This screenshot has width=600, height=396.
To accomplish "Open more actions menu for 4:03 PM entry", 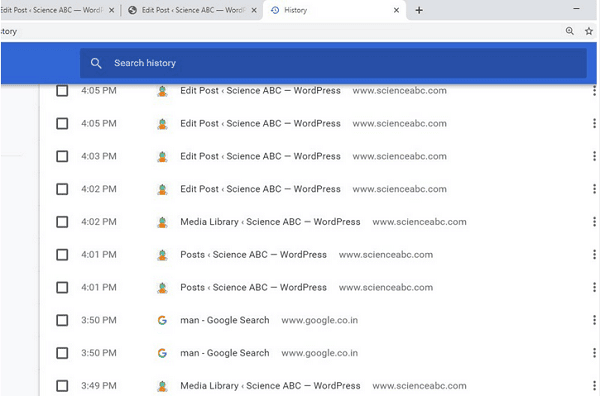I will (x=594, y=156).
